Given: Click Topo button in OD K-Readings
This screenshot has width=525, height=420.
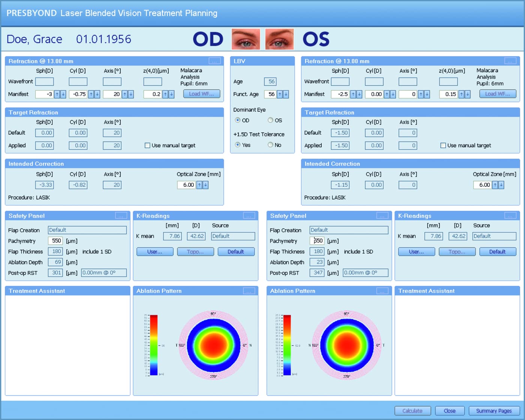Looking at the screenshot, I should click(195, 252).
